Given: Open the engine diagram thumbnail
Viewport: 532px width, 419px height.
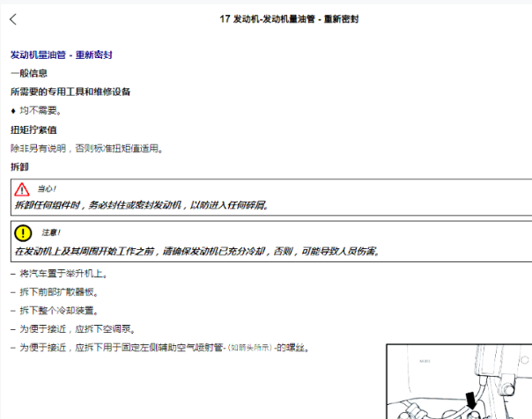Looking at the screenshot, I should (x=459, y=381).
